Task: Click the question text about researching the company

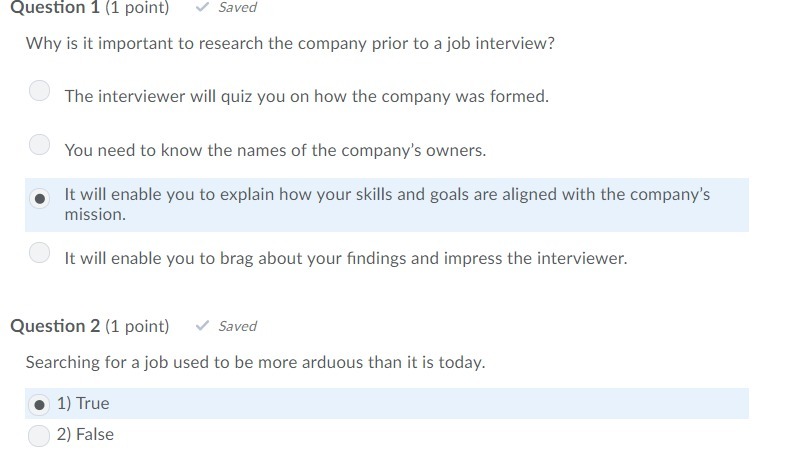Action: (x=290, y=44)
